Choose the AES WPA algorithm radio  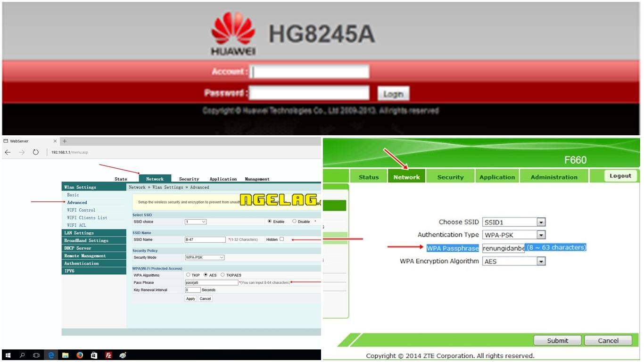point(206,275)
